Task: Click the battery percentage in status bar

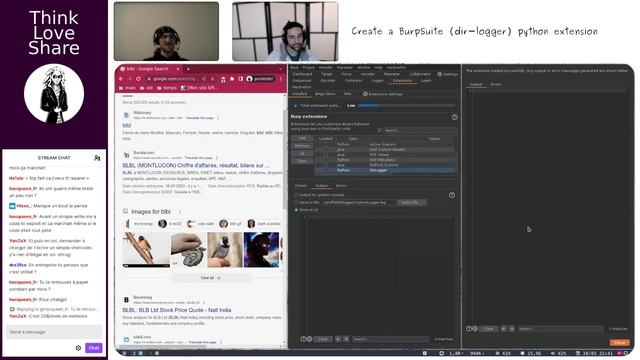Action: tap(503, 353)
